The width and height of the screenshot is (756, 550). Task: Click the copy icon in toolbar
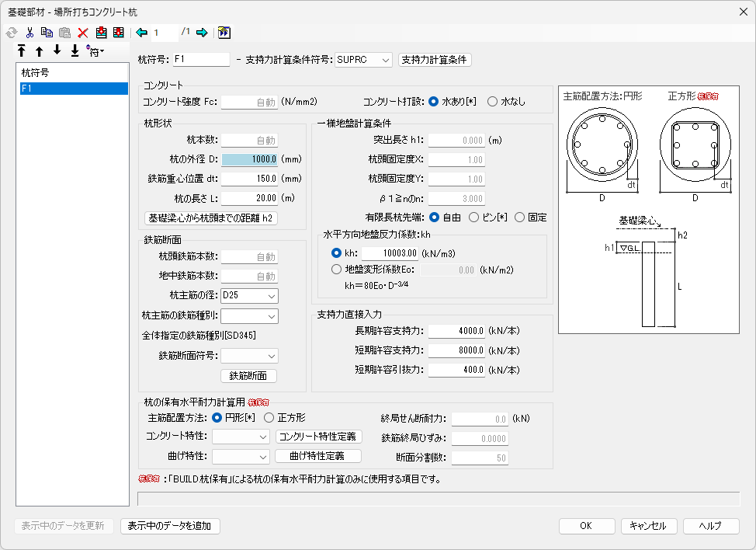click(47, 33)
